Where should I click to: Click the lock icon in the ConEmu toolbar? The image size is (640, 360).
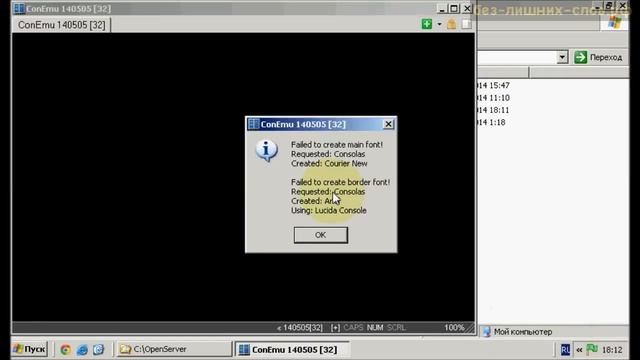451,24
